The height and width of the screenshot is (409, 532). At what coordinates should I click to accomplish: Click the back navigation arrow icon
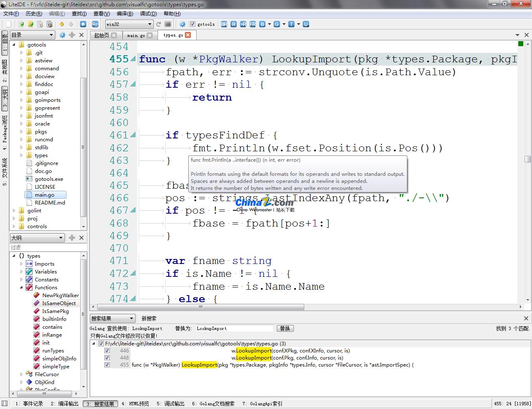[x=62, y=24]
